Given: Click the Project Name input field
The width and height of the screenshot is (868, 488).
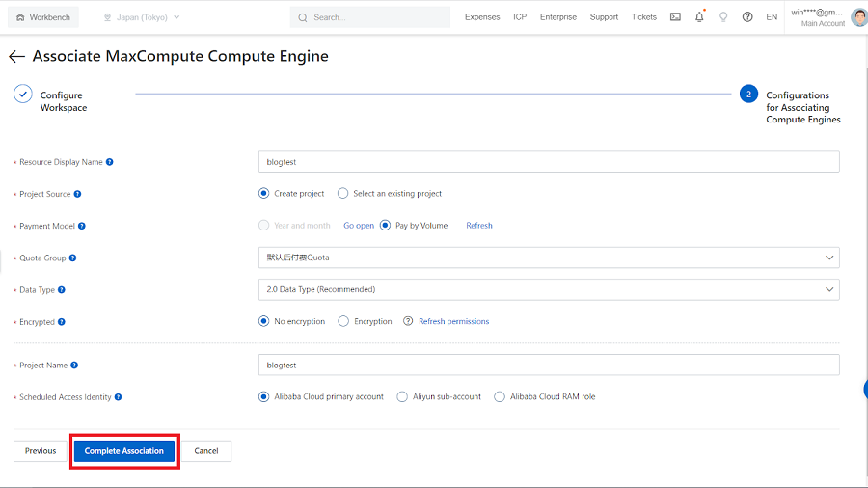Looking at the screenshot, I should click(548, 366).
